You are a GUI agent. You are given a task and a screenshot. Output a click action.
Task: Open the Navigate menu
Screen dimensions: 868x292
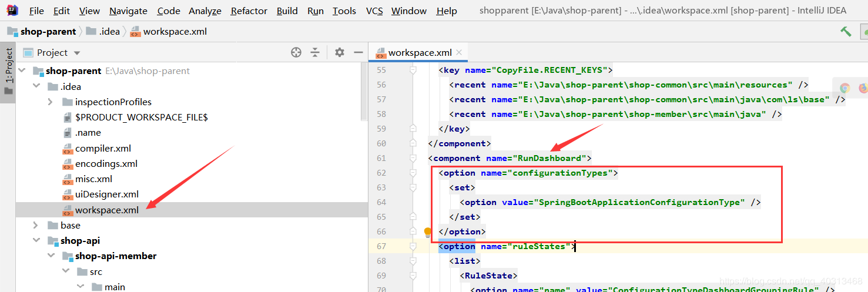[x=128, y=11]
